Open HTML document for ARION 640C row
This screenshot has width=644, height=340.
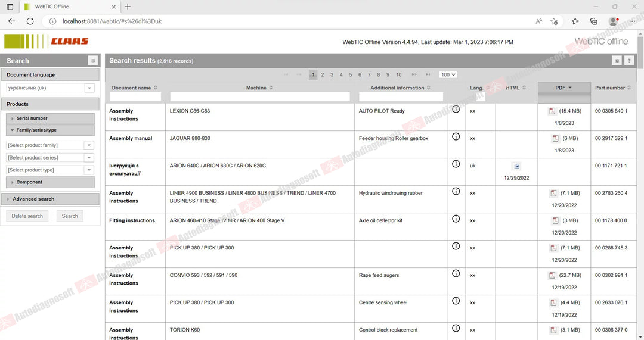click(516, 166)
